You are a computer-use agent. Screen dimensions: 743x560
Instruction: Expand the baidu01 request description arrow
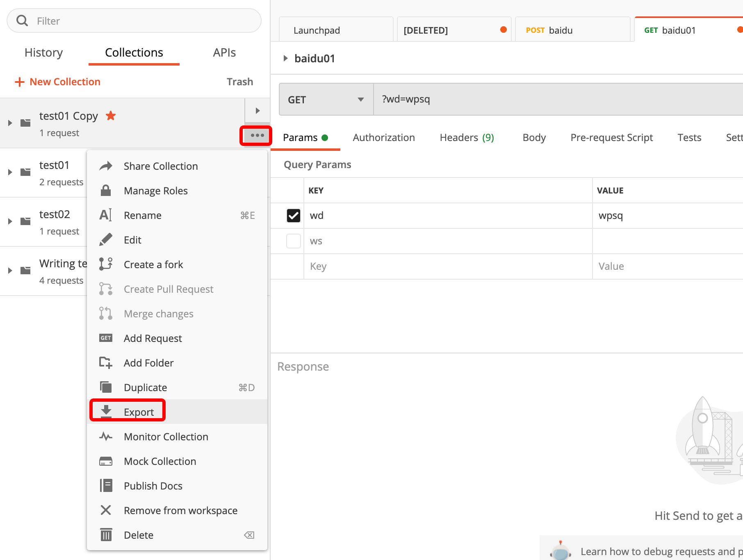tap(285, 58)
